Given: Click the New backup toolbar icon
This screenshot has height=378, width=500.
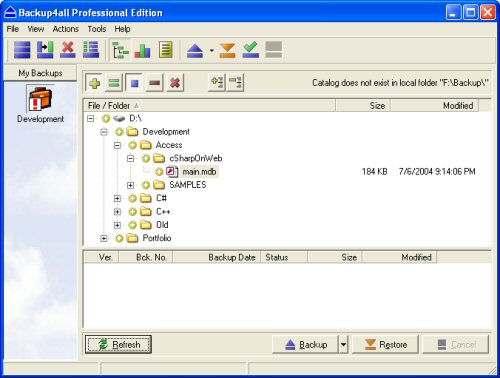Looking at the screenshot, I should tap(22, 50).
